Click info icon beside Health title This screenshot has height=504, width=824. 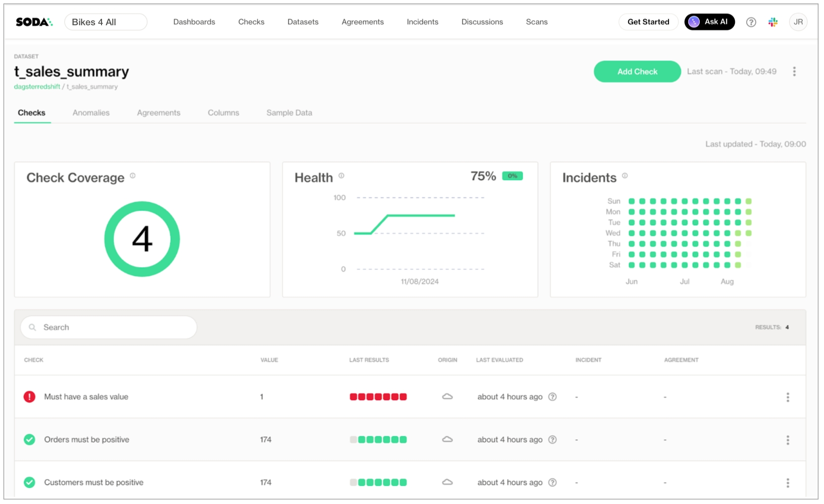click(x=341, y=176)
